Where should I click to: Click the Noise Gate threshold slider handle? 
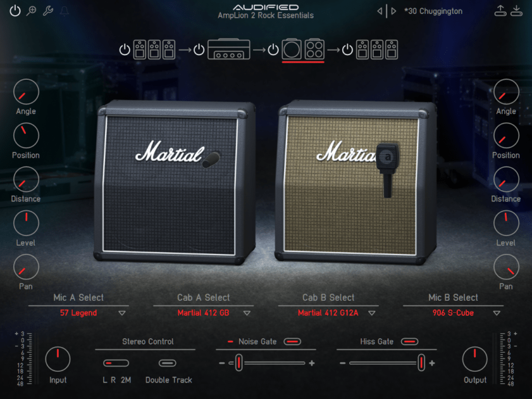[239, 363]
